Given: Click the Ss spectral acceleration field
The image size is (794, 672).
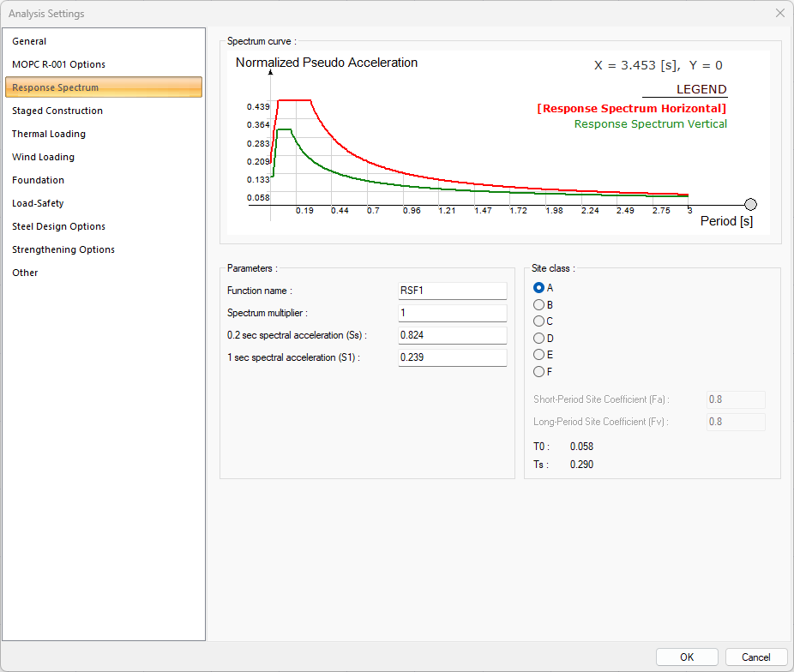Looking at the screenshot, I should pyautogui.click(x=453, y=335).
